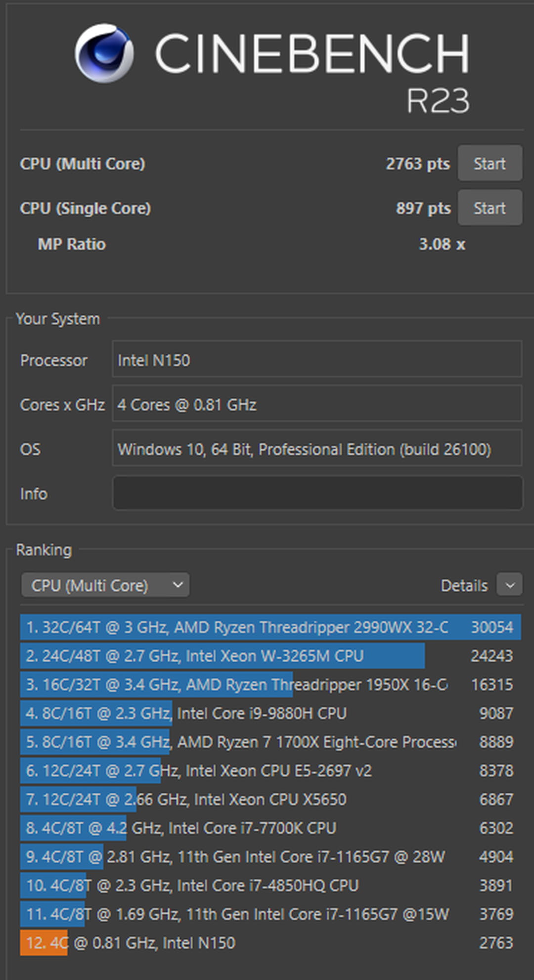Image resolution: width=534 pixels, height=980 pixels.
Task: Click the Processor field showing Intel N150
Action: point(317,359)
